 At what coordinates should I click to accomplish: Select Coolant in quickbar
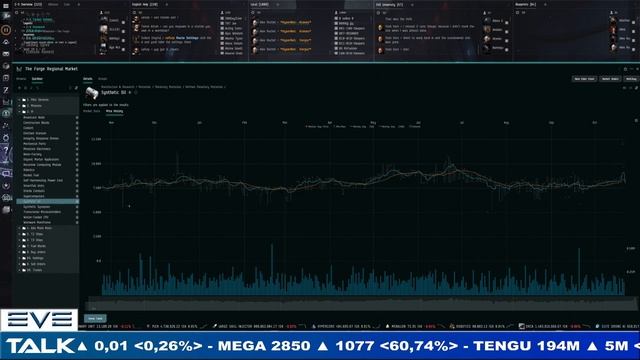[47, 128]
